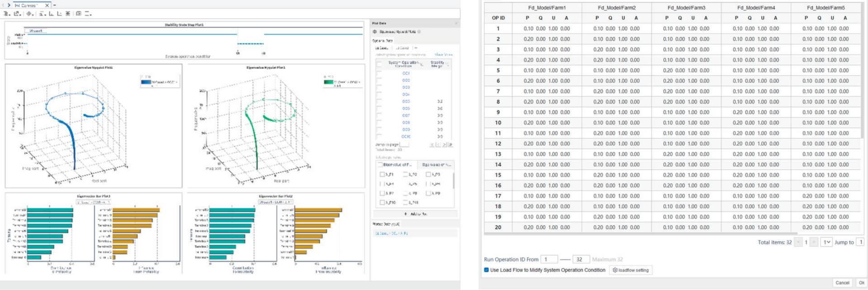
Task: Open the Stability Margin column sort dropdown
Action: coord(448,65)
